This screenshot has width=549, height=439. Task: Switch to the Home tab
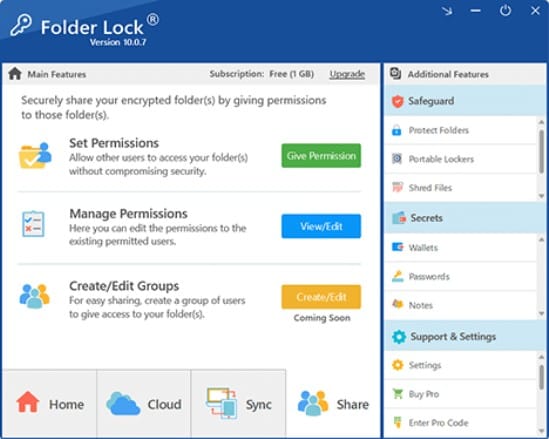tap(49, 404)
